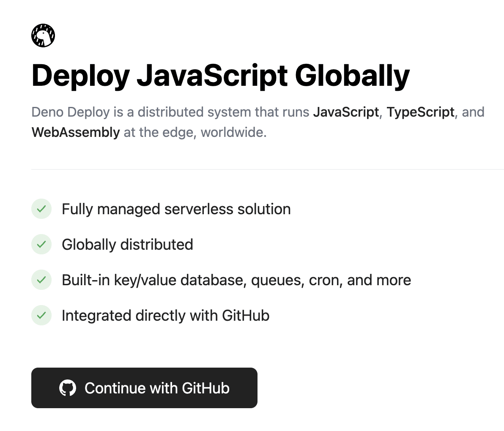This screenshot has width=504, height=431.
Task: Click the text Integrated directly with GitHub
Action: point(166,316)
